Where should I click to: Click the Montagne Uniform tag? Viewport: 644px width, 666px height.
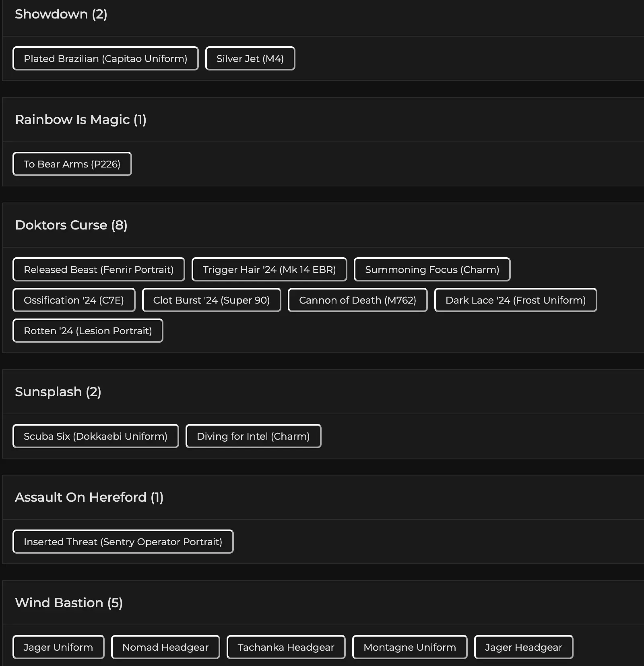(x=410, y=647)
